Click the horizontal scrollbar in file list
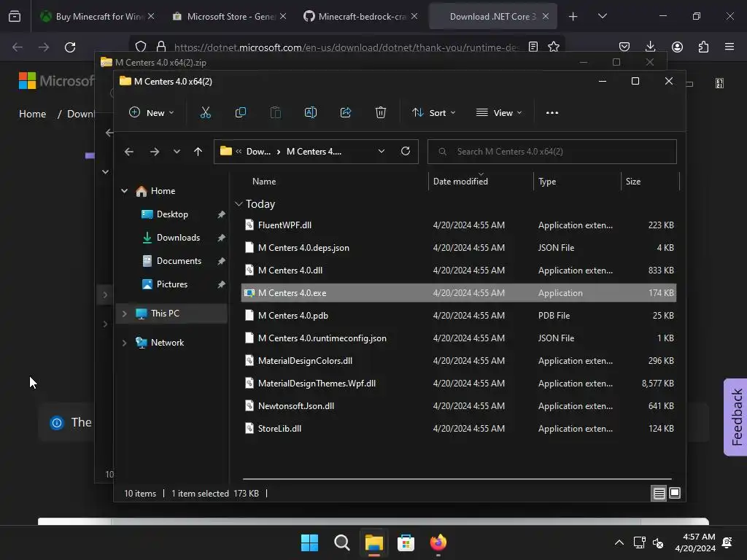The height and width of the screenshot is (560, 747). [x=457, y=479]
